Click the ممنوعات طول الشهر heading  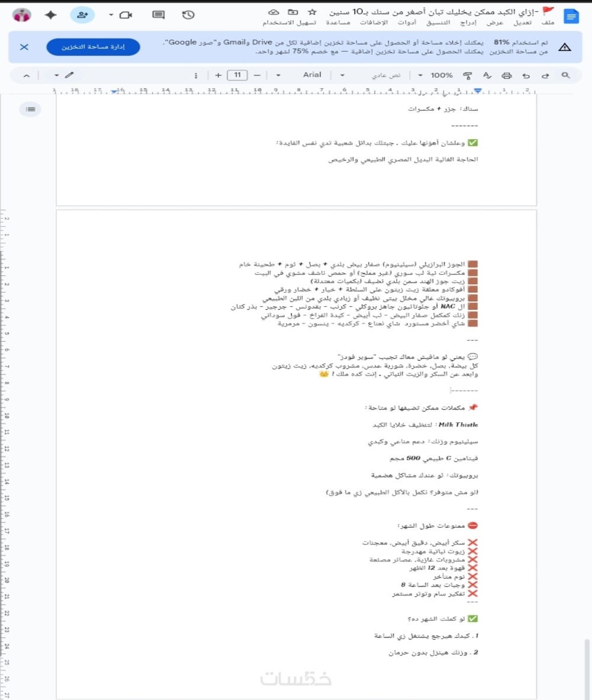(x=437, y=526)
